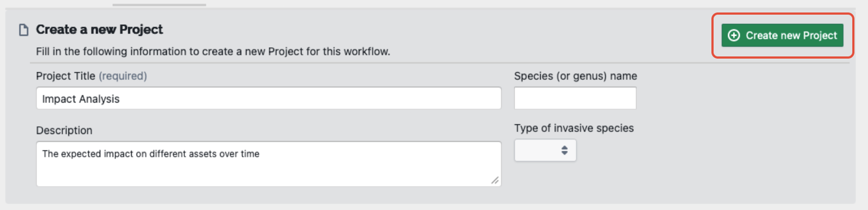Focus the Project Title input field
The height and width of the screenshot is (210, 868).
[x=269, y=98]
